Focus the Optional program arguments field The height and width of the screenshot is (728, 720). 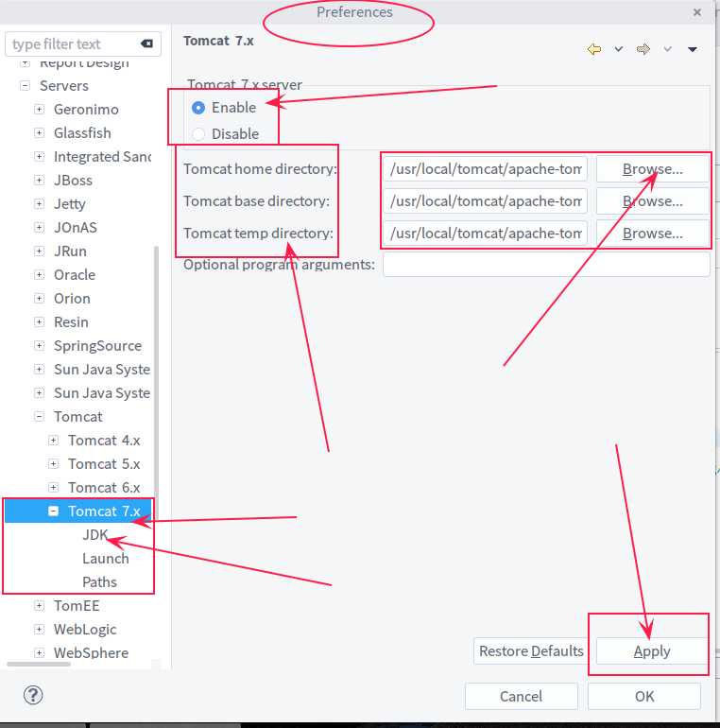pos(546,265)
